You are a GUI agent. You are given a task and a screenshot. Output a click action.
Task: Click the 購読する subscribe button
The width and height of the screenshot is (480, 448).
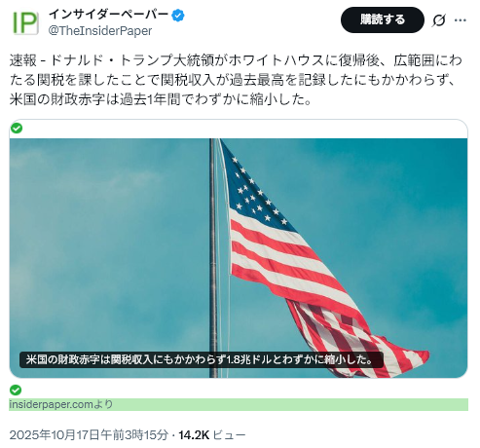coord(383,19)
